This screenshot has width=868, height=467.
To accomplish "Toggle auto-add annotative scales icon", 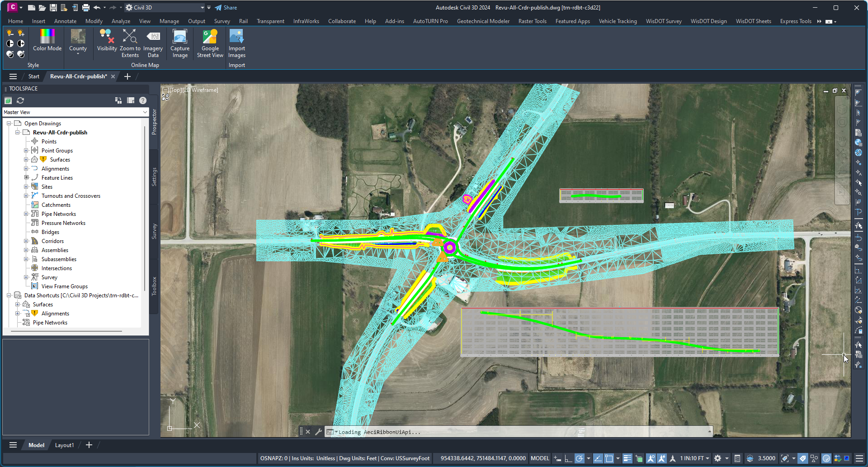I will 661,458.
